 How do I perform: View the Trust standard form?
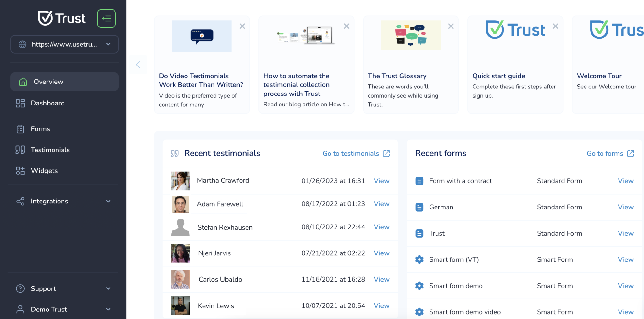click(x=625, y=233)
